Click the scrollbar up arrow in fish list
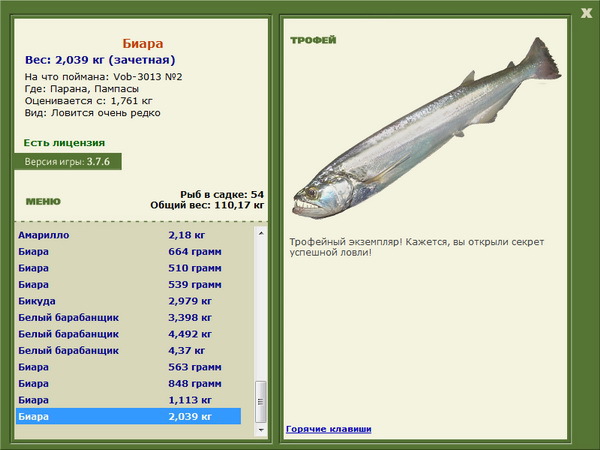The height and width of the screenshot is (450, 600). pos(261,233)
